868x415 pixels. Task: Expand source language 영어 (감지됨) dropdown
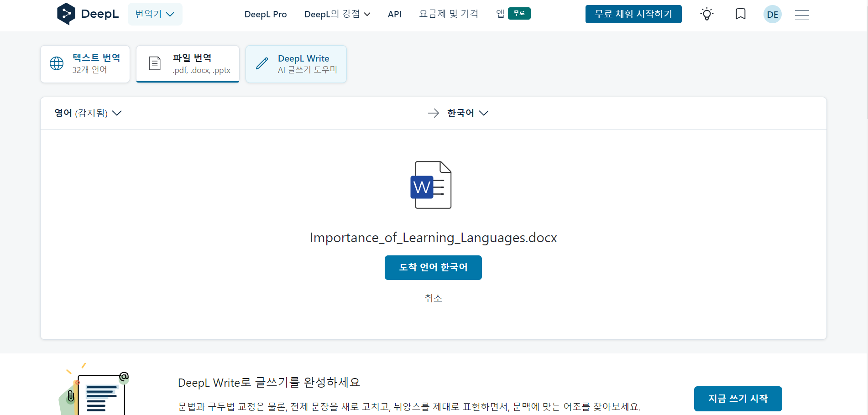click(x=88, y=113)
